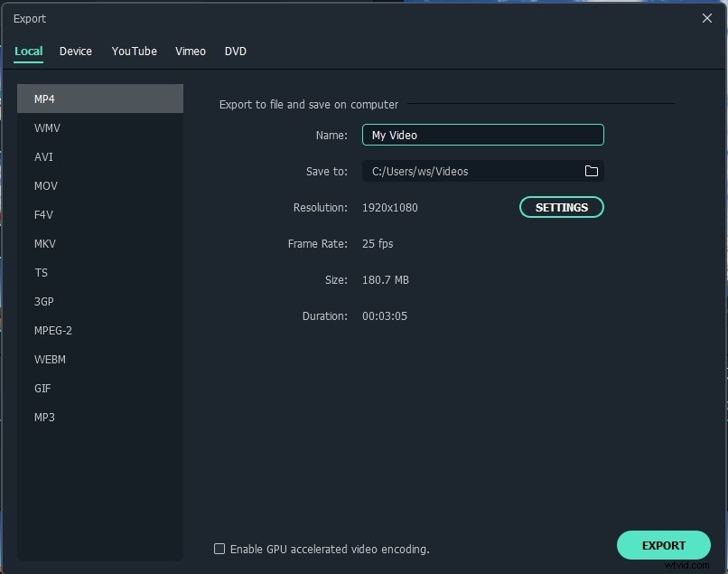Switch to the YouTube export tab
The height and width of the screenshot is (574, 728).
coord(134,52)
